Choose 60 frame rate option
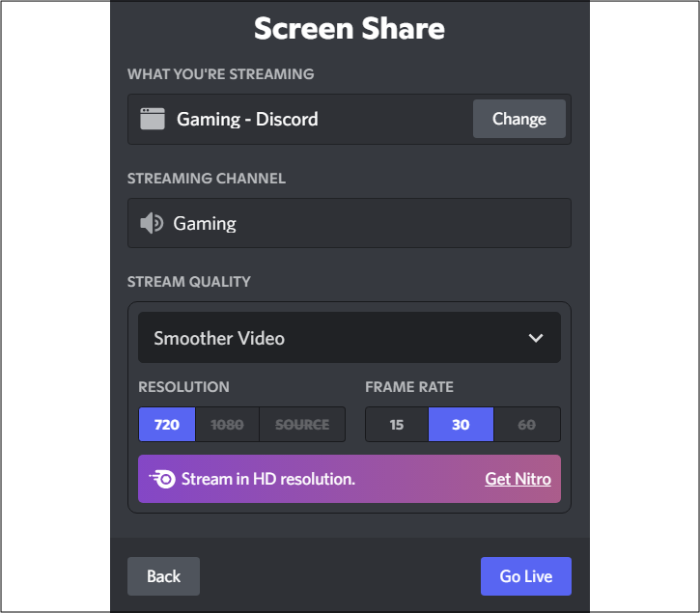This screenshot has width=700, height=613. point(527,424)
